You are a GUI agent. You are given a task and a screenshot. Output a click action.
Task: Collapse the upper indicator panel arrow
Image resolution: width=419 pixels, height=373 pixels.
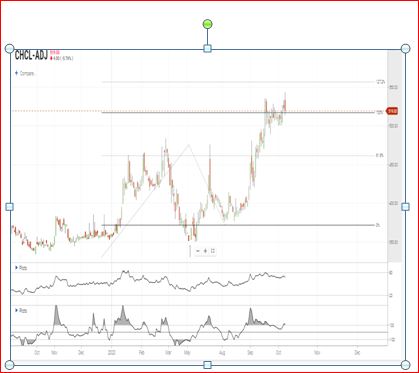pos(17,268)
